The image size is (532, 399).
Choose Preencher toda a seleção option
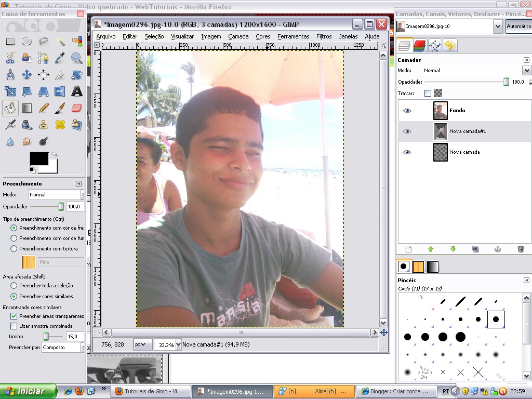14,286
